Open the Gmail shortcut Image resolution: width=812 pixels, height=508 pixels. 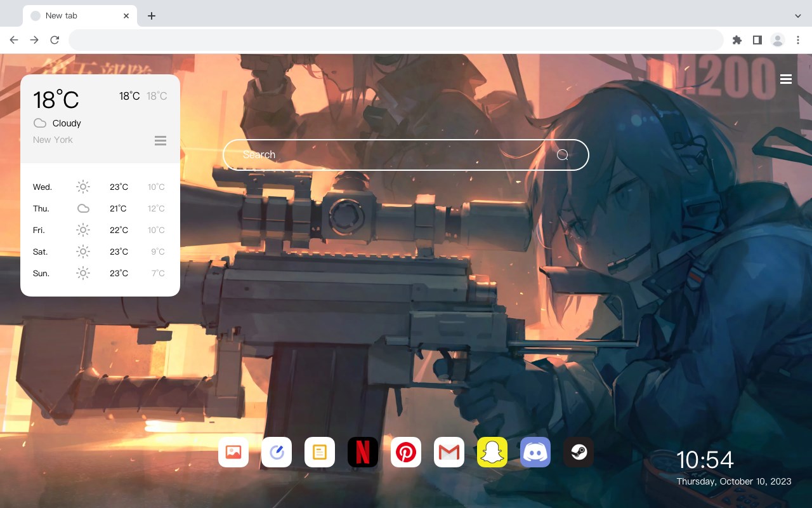pyautogui.click(x=449, y=452)
